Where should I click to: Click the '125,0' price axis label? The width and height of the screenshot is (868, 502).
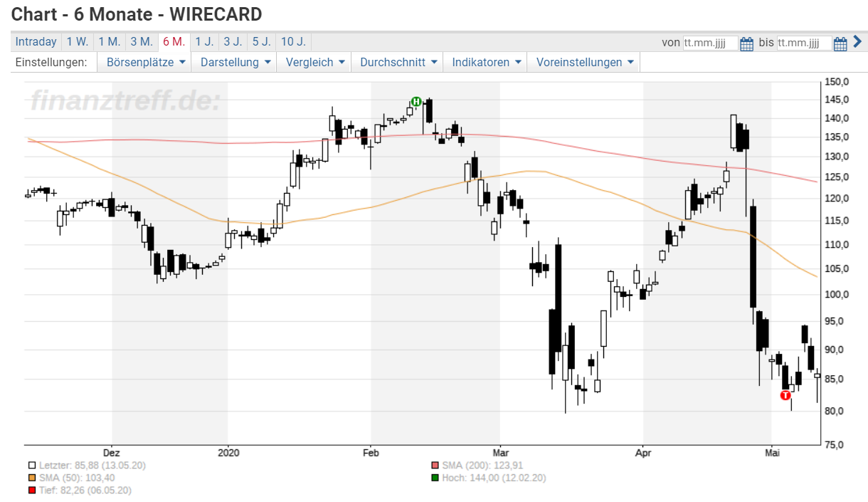837,177
